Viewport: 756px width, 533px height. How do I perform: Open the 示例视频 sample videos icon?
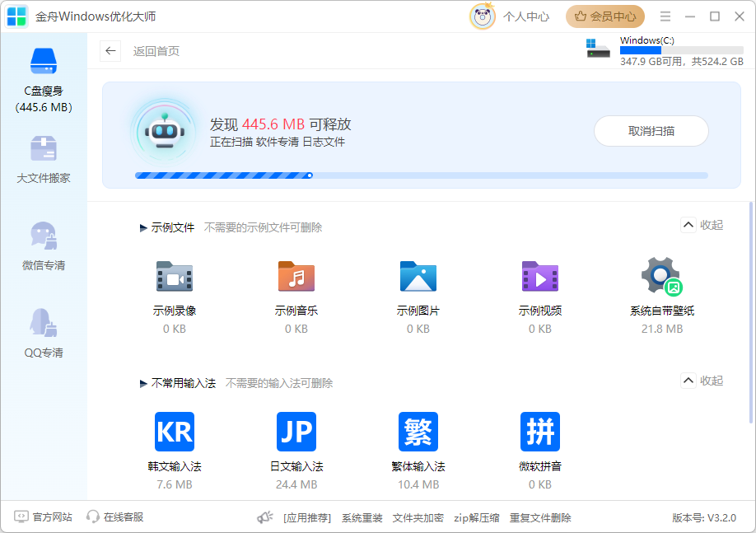pos(539,277)
